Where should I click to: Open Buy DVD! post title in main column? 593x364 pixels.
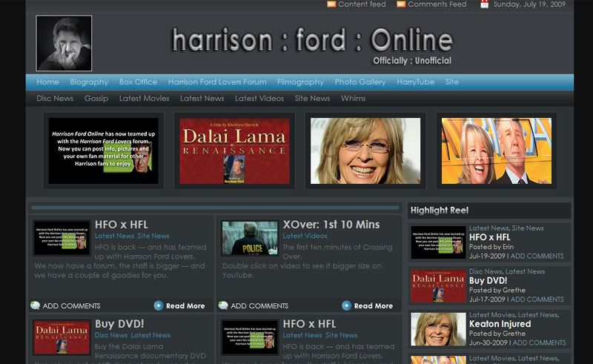pyautogui.click(x=119, y=324)
